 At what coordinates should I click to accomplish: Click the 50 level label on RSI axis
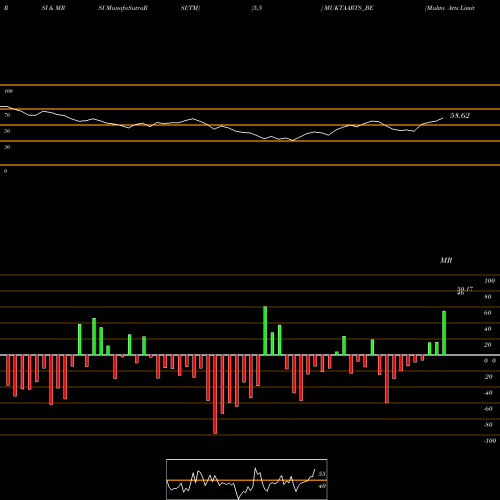pyautogui.click(x=7, y=131)
